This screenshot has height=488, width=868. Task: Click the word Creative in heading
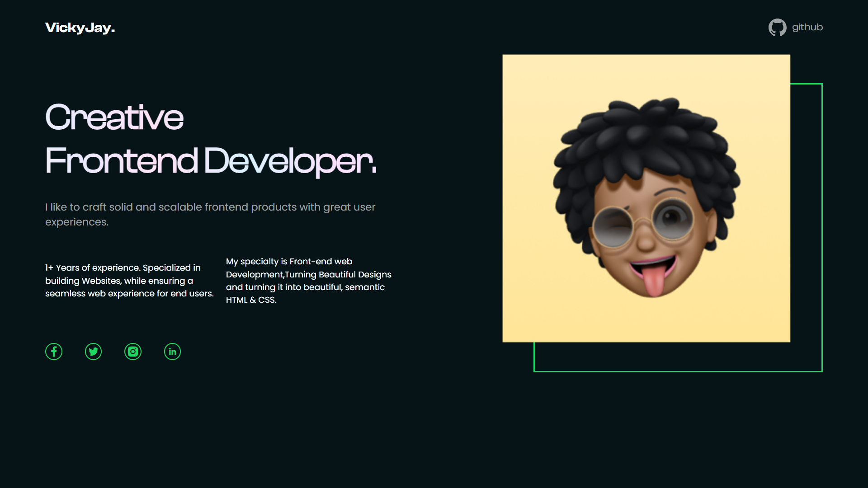click(x=114, y=117)
